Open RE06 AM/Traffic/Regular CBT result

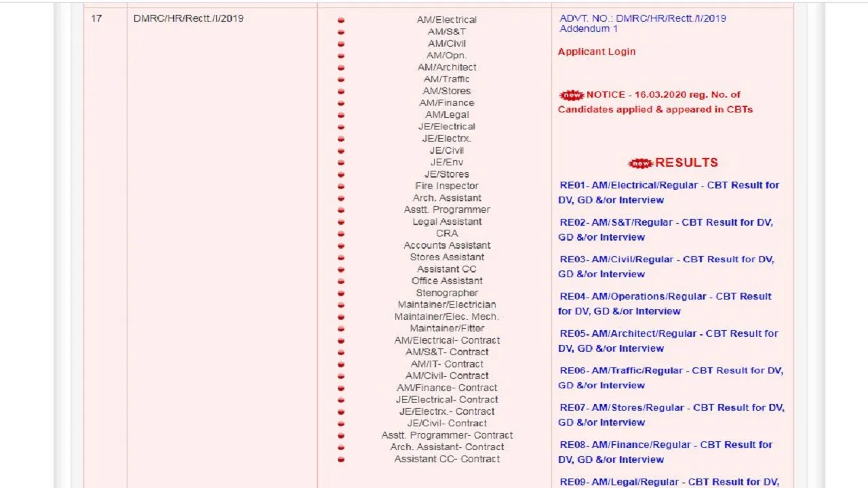coord(671,378)
